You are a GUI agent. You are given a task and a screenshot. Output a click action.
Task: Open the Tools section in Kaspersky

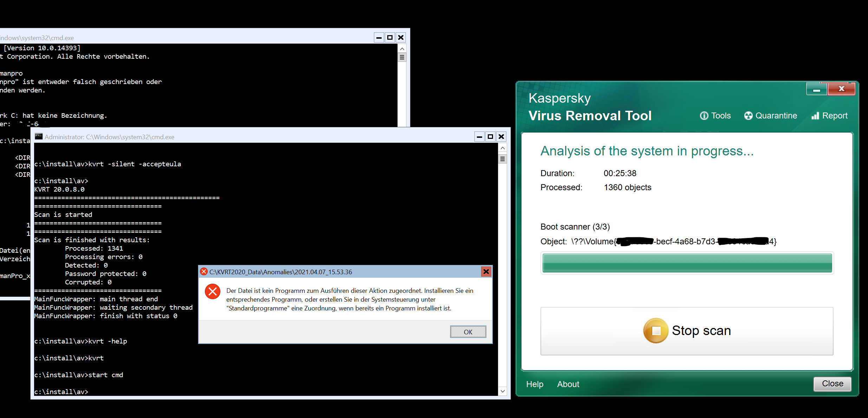click(x=715, y=116)
